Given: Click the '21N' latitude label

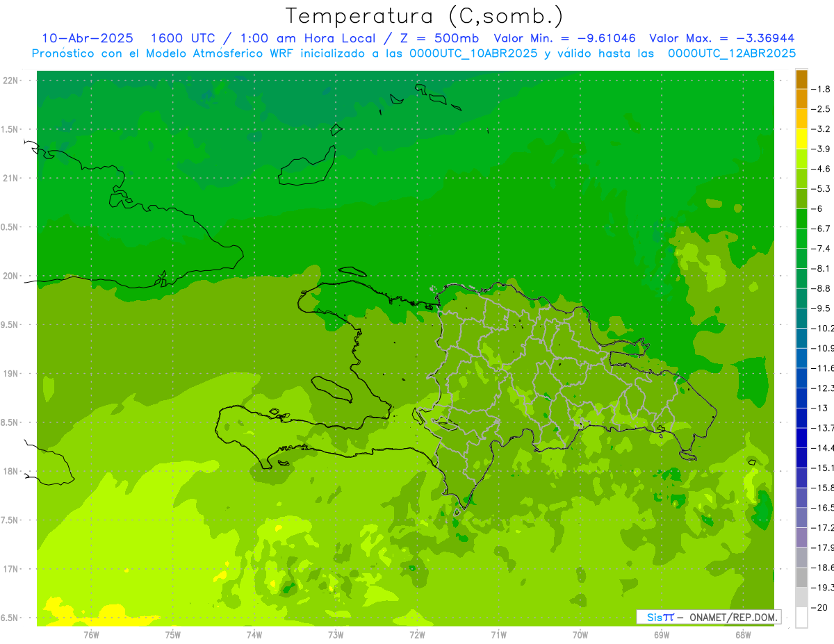Looking at the screenshot, I should (12, 178).
